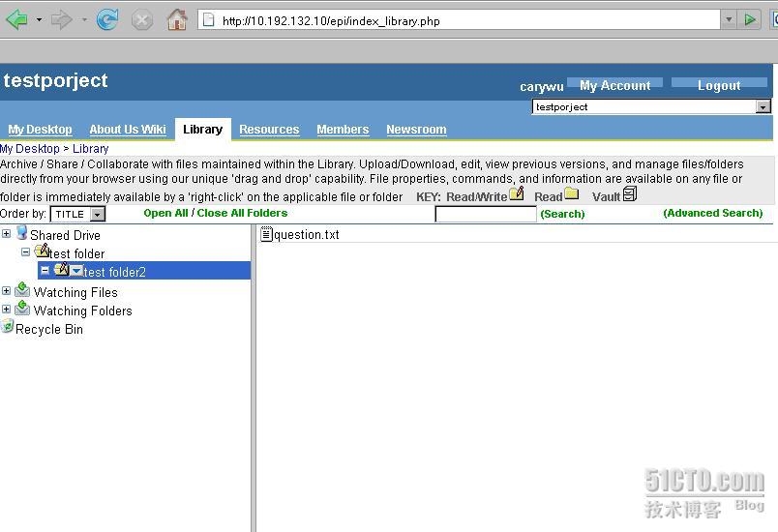Go to the browser Home icon
The height and width of the screenshot is (532, 778).
coord(177,20)
